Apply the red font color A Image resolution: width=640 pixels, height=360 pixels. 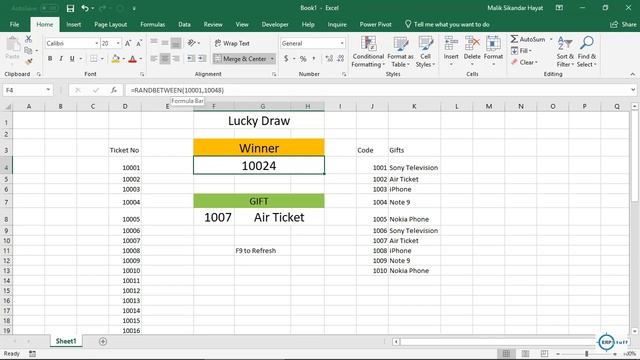(132, 59)
